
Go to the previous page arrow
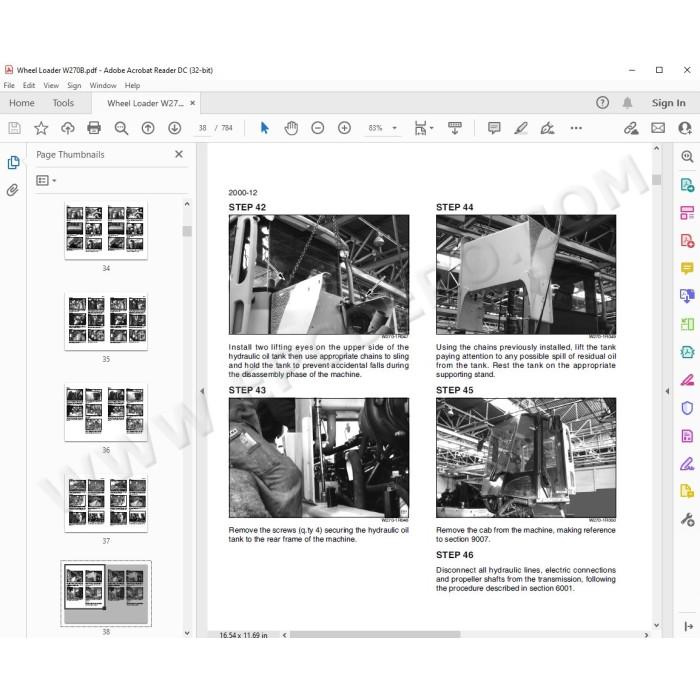point(148,128)
